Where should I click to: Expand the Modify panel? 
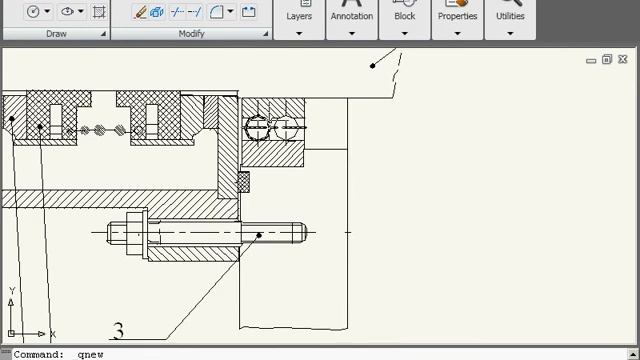pos(266,34)
